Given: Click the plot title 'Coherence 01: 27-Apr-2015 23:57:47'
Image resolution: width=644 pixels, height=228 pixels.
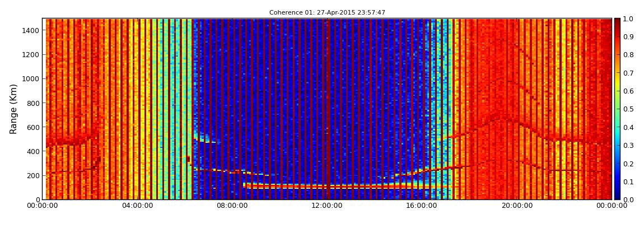Looking at the screenshot, I should pyautogui.click(x=327, y=13).
